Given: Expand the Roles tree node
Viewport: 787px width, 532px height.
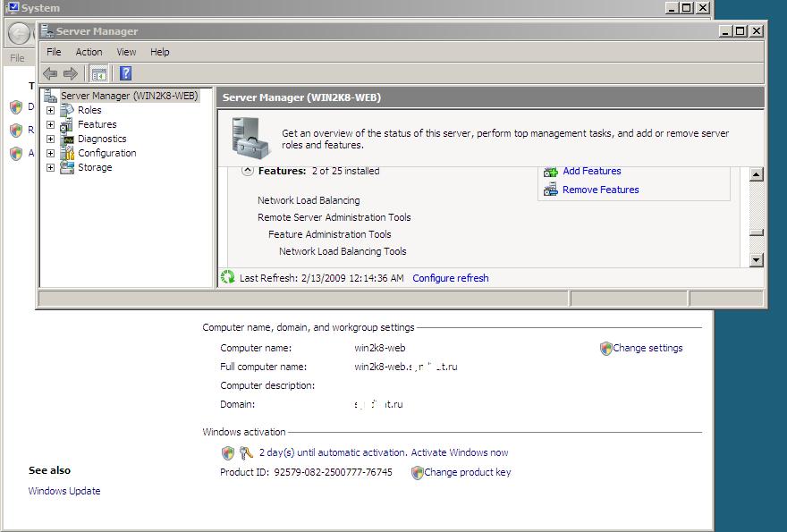Looking at the screenshot, I should [x=50, y=110].
